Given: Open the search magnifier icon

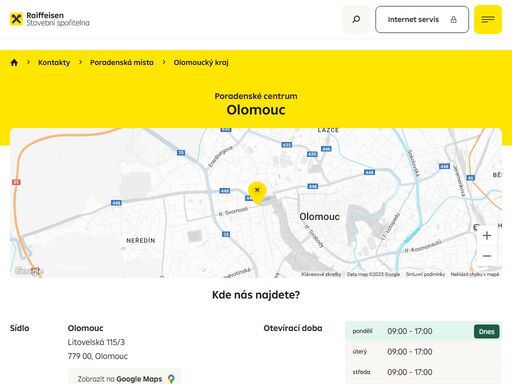Looking at the screenshot, I should [356, 19].
